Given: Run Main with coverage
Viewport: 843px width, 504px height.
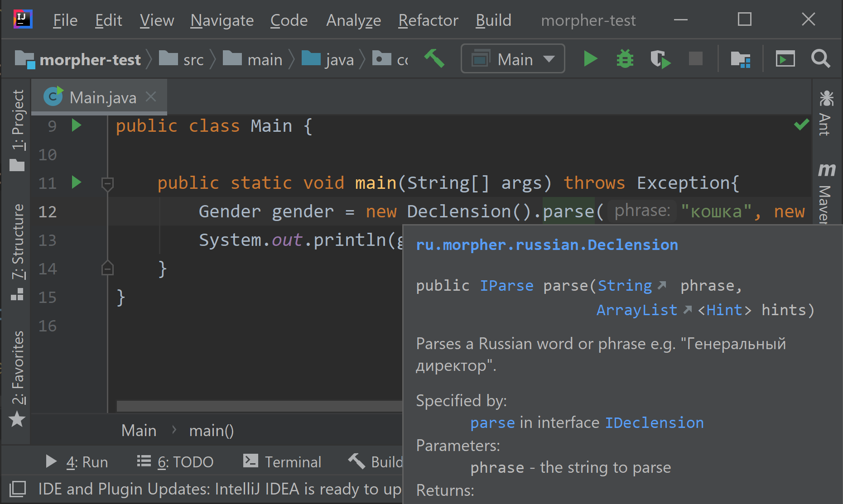Looking at the screenshot, I should (x=660, y=58).
